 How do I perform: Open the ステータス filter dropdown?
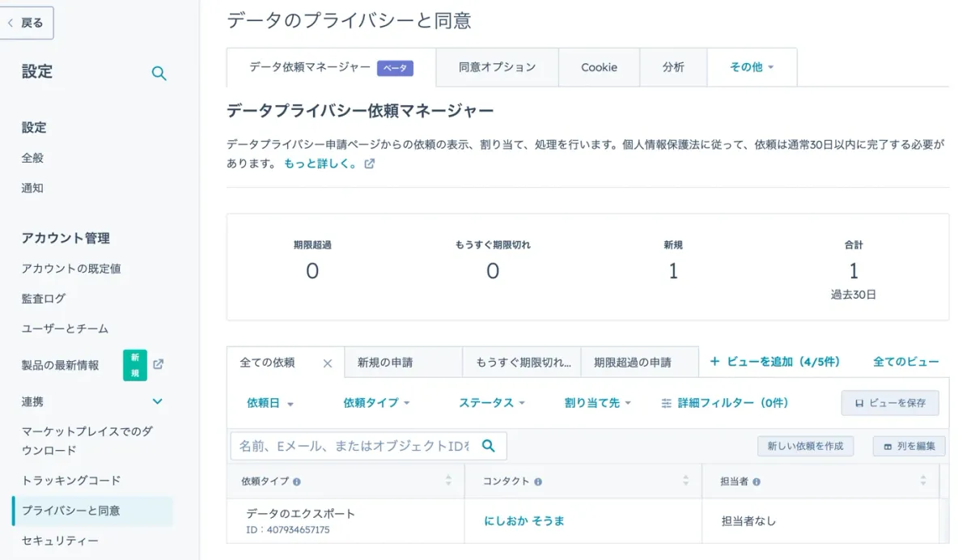(492, 403)
